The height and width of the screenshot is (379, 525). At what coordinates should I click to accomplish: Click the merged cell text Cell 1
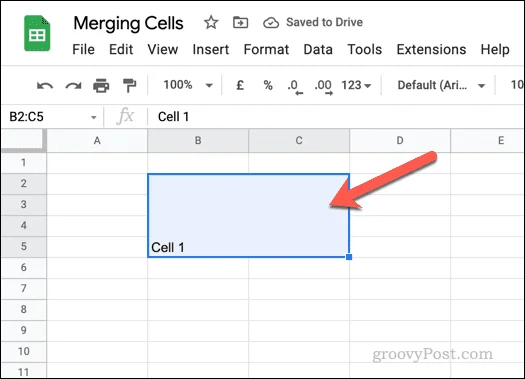(168, 248)
